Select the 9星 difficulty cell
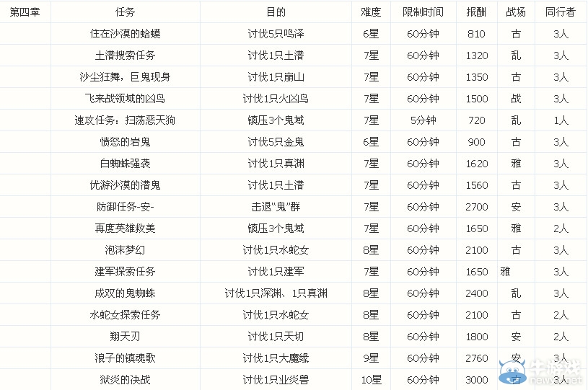The width and height of the screenshot is (588, 390). [x=371, y=358]
